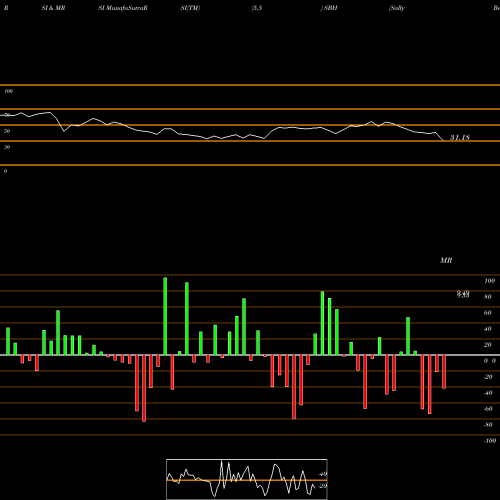Click the -60 label on the MR axis

pyautogui.click(x=488, y=409)
